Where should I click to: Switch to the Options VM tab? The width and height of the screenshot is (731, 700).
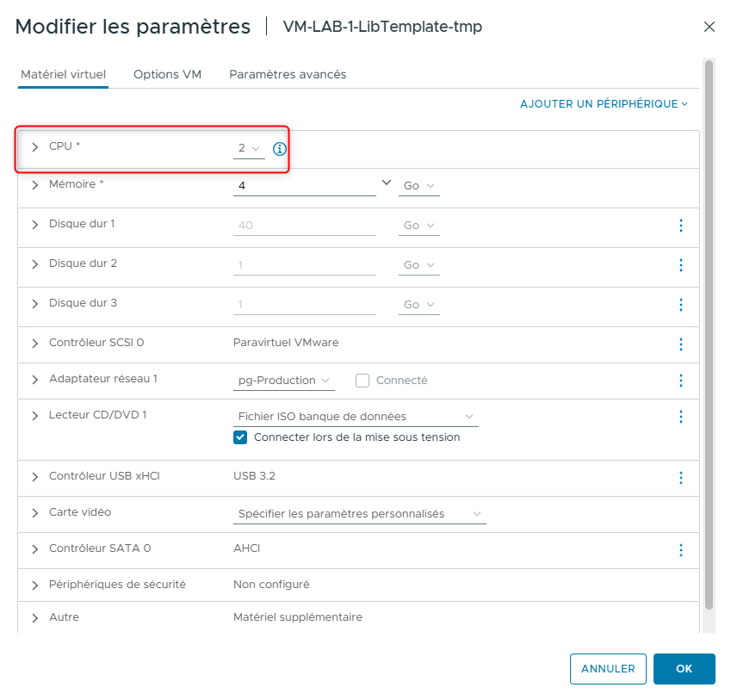167,75
